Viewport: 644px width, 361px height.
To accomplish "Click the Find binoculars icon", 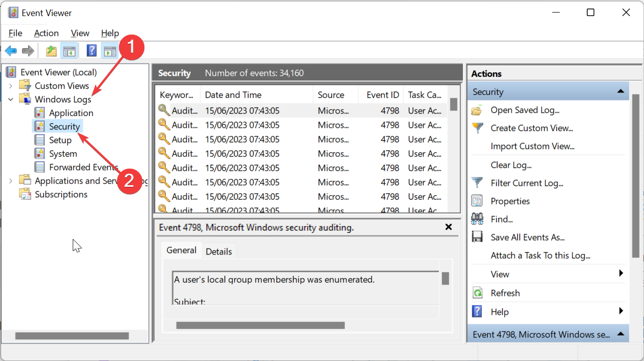I will 477,219.
